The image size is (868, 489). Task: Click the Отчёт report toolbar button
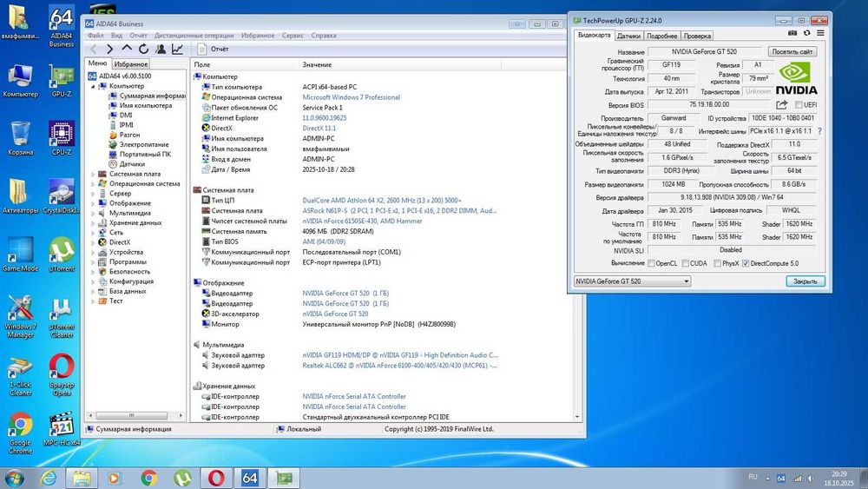point(214,50)
